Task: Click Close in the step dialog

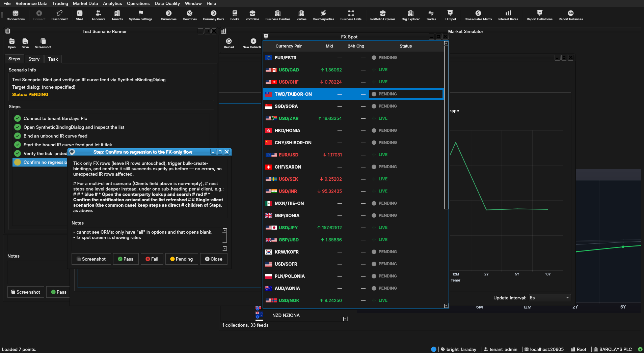Action: (x=214, y=259)
